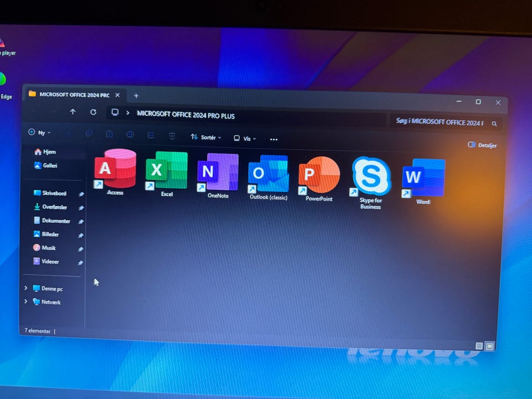Open the Skype for Business shortcut
532x399 pixels.
tap(371, 183)
